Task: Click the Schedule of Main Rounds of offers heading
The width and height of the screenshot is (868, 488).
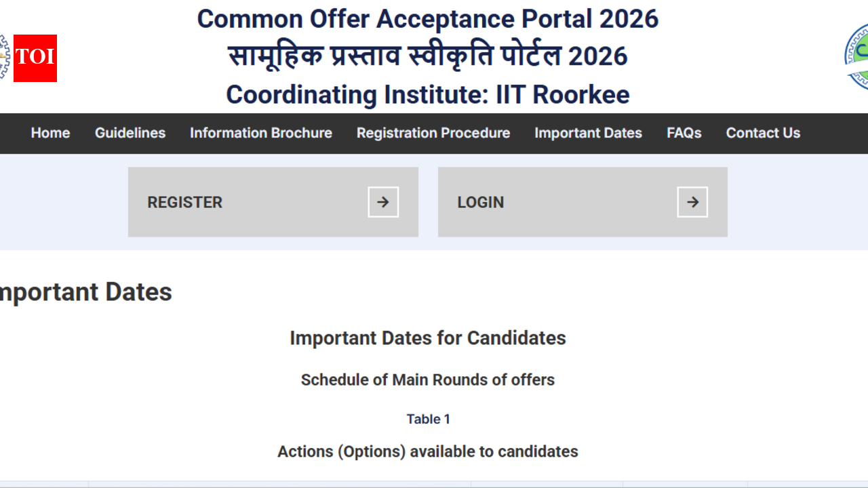Action: (428, 380)
